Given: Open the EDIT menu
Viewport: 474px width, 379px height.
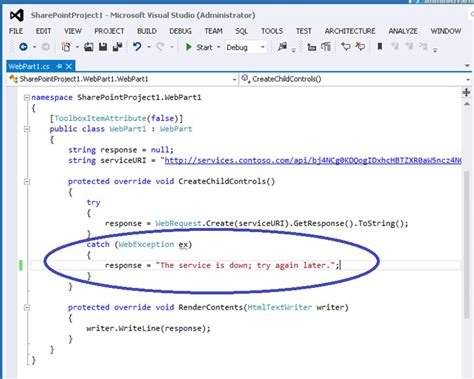Looking at the screenshot, I should click(43, 31).
